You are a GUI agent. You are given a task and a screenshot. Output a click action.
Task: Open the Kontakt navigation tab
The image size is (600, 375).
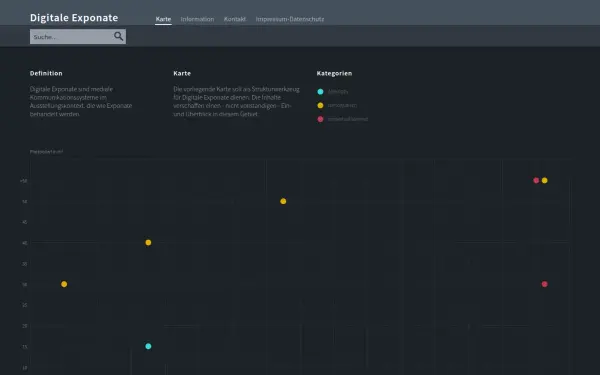click(x=235, y=19)
